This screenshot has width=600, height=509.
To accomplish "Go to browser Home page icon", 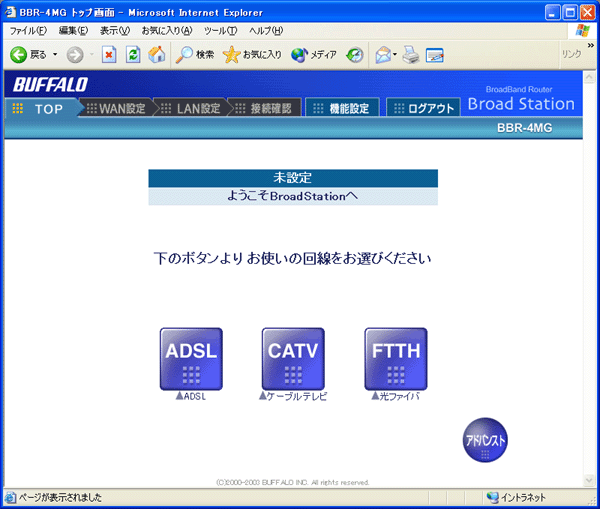I will click(157, 55).
